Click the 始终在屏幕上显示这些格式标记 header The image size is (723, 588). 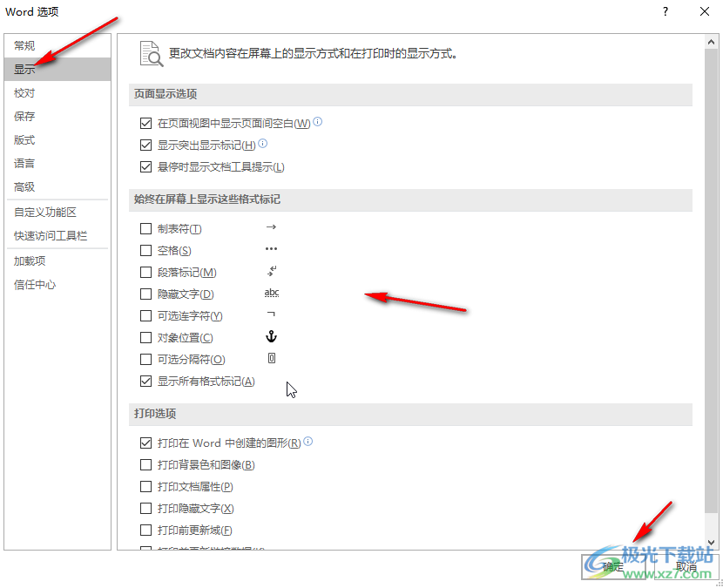[410, 199]
